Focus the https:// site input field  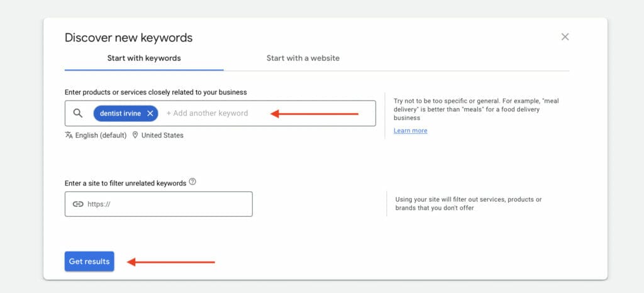pyautogui.click(x=158, y=204)
